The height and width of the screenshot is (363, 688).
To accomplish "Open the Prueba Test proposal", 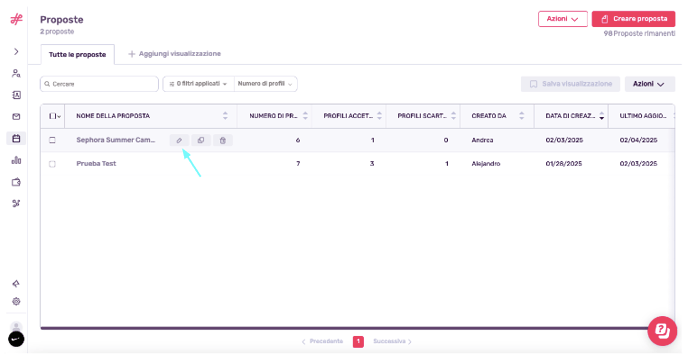I will pyautogui.click(x=96, y=163).
